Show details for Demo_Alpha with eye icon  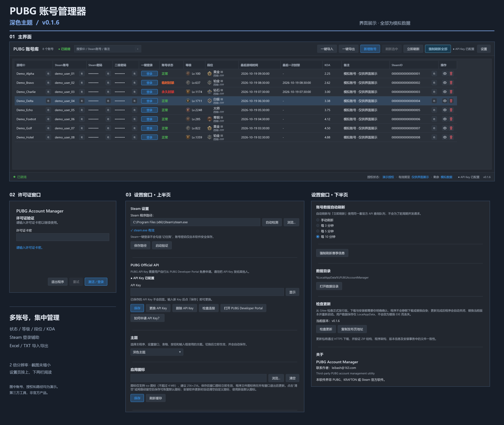[445, 74]
